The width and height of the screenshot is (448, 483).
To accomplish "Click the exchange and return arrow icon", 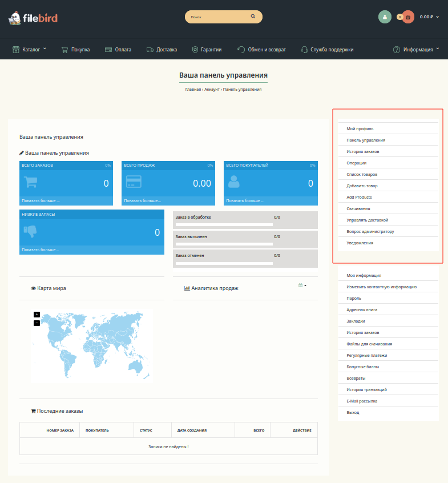I will (241, 50).
